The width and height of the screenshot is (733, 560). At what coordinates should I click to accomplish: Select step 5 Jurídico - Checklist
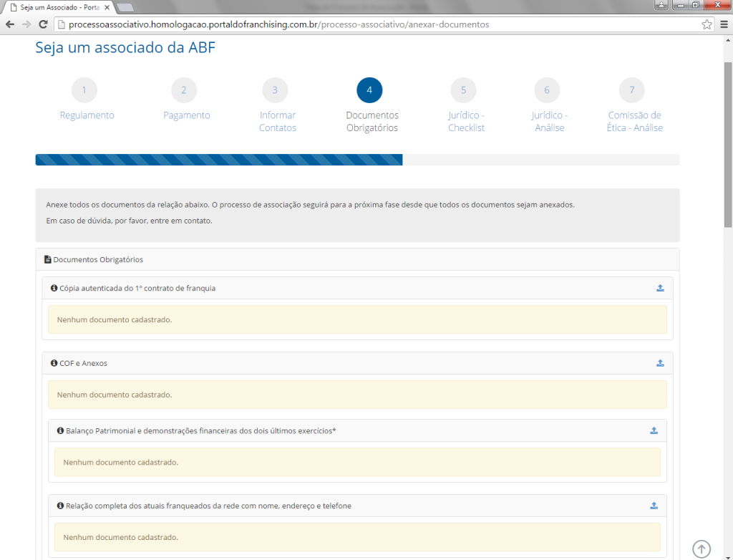[x=463, y=90]
